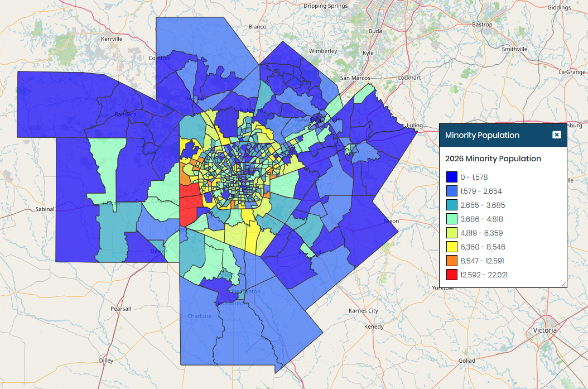Viewport: 588px width, 389px height.
Task: Click the blue 1,579 - 2,654 legend swatch
Action: coord(452,191)
